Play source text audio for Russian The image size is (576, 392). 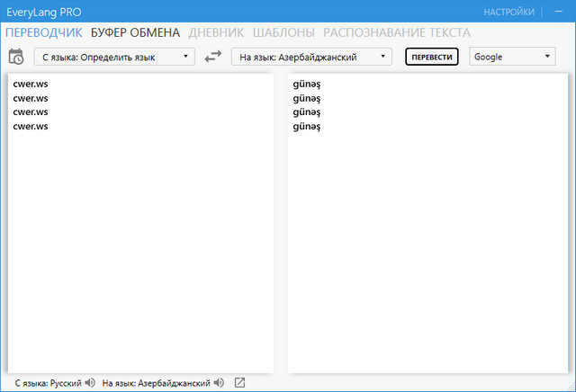pyautogui.click(x=89, y=383)
